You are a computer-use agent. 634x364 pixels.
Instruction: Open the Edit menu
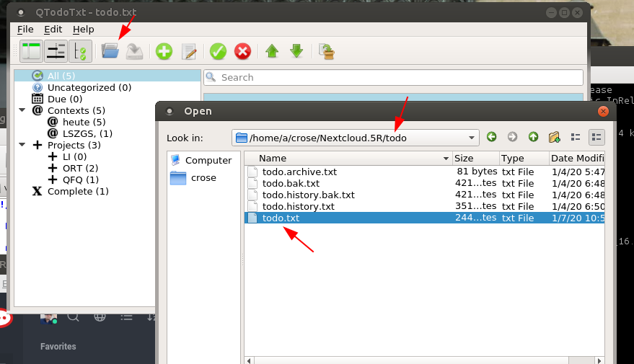(x=53, y=29)
